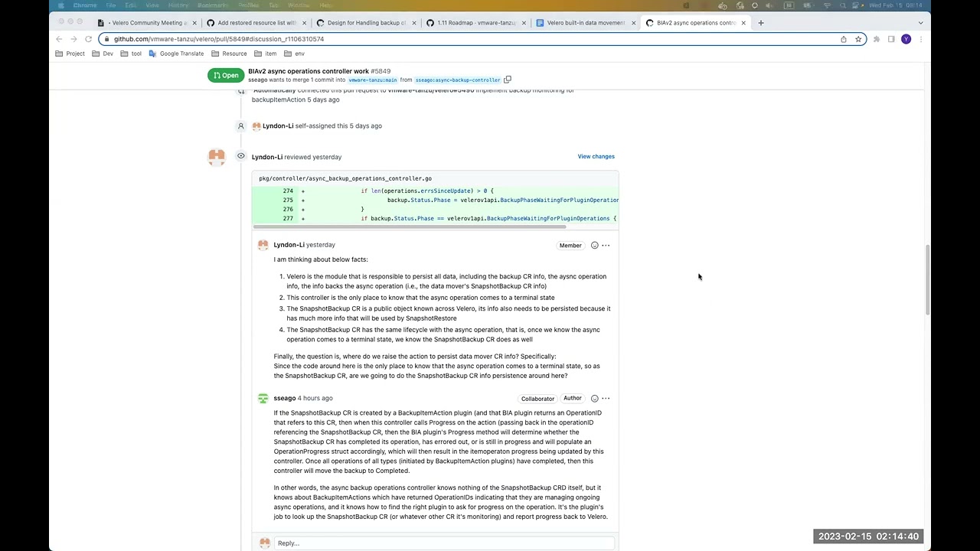This screenshot has width=980, height=551.
Task: Open Lyndon-Li profile in reviewed line
Action: (x=267, y=157)
